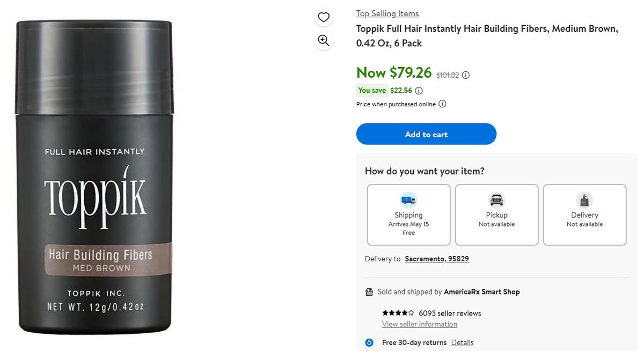Expand Details for free 30-day returns
The width and height of the screenshot is (644, 351).
(463, 342)
